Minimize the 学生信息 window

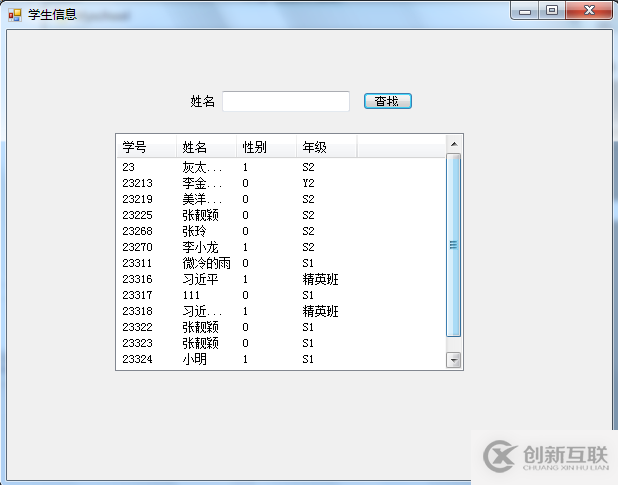525,11
